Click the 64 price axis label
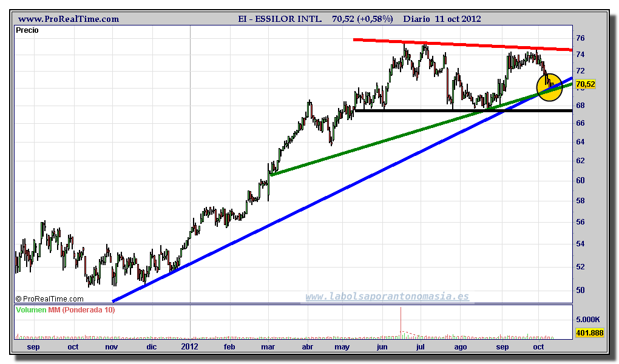Image resolution: width=619 pixels, height=364 pixels. 580,142
